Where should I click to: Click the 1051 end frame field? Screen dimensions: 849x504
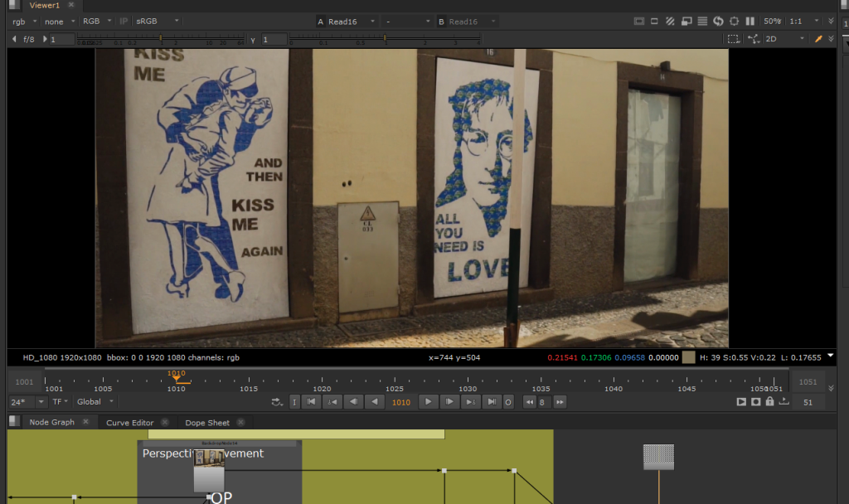[x=808, y=381]
